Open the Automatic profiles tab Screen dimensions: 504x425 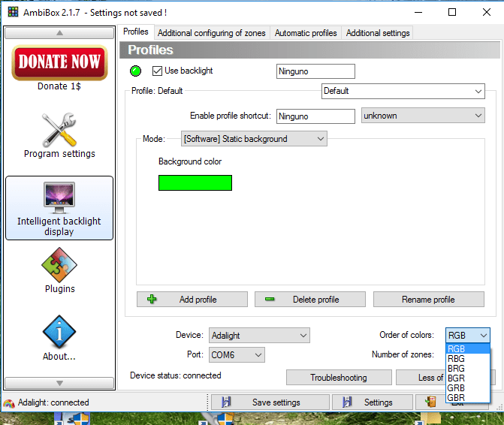click(306, 33)
